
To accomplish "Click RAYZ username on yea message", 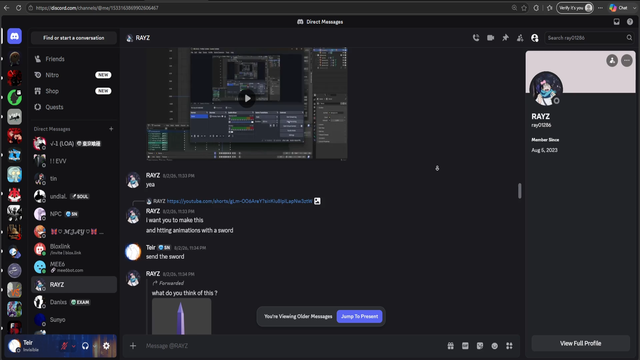I will point(153,176).
